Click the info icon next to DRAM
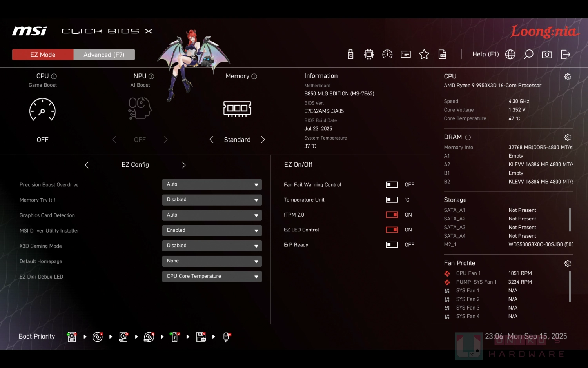The width and height of the screenshot is (588, 368). (x=468, y=137)
